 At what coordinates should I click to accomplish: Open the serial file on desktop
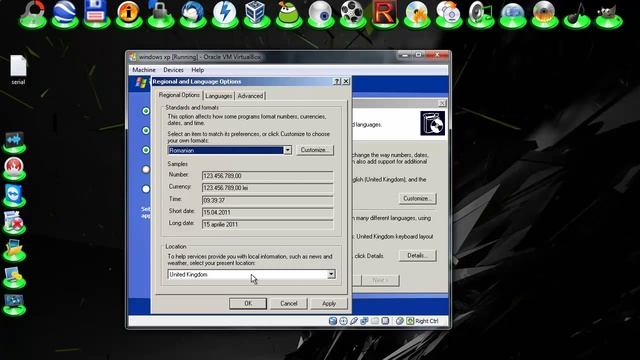(18, 70)
